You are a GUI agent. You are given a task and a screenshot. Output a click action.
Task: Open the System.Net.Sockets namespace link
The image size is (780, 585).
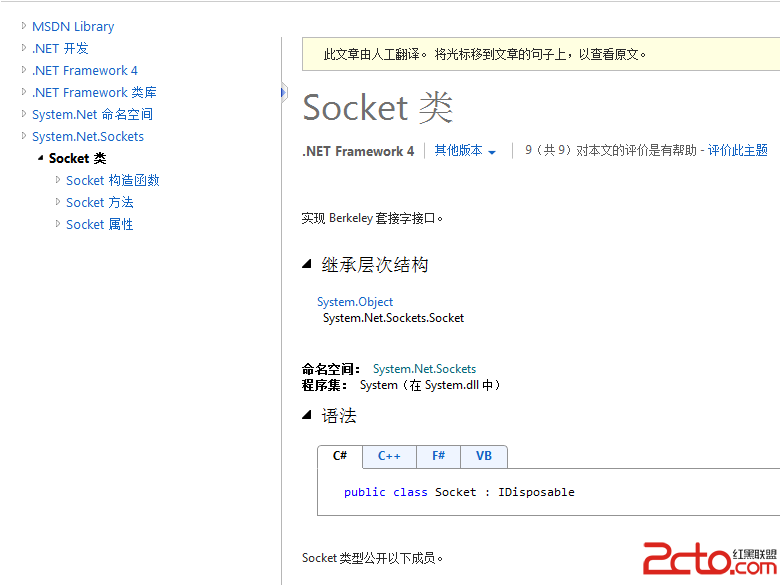pyautogui.click(x=424, y=369)
